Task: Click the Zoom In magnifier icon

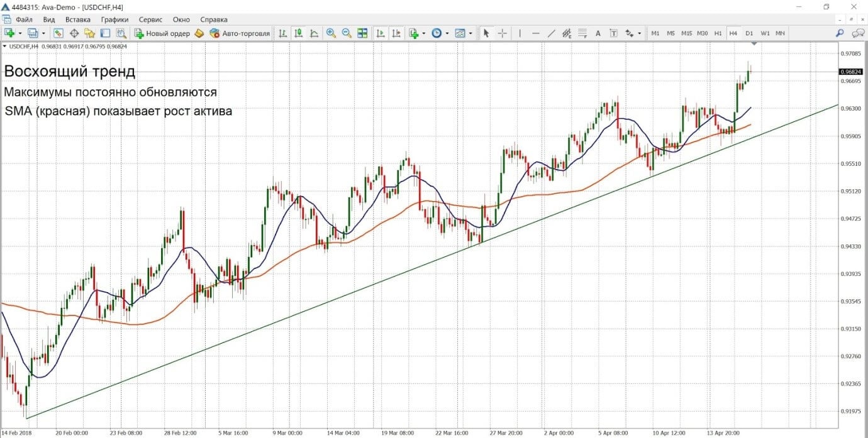Action: coord(331,33)
